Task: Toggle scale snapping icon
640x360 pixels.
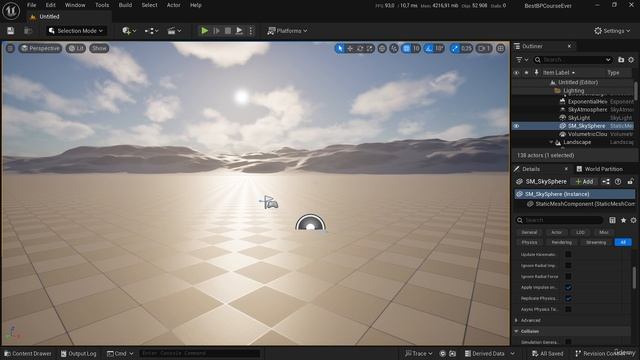Action: coord(454,48)
